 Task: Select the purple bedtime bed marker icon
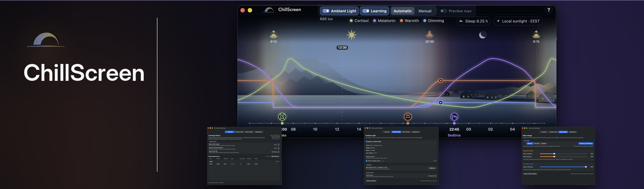pos(454,117)
